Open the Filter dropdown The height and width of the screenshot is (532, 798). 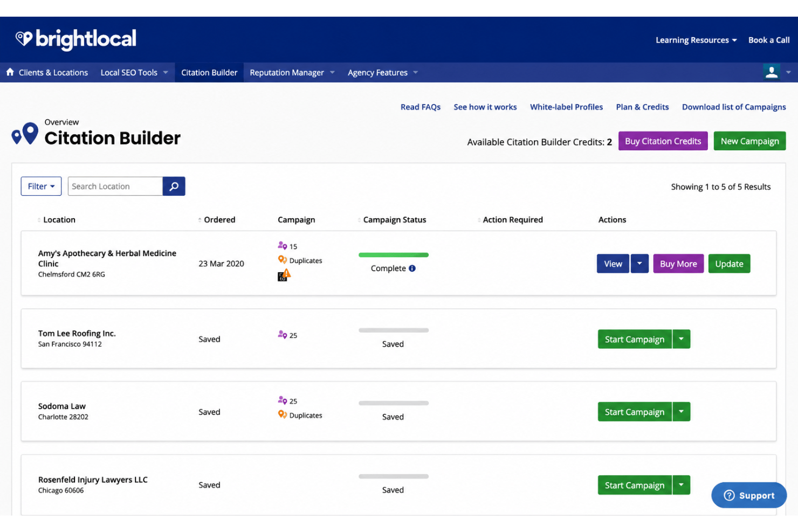point(41,186)
